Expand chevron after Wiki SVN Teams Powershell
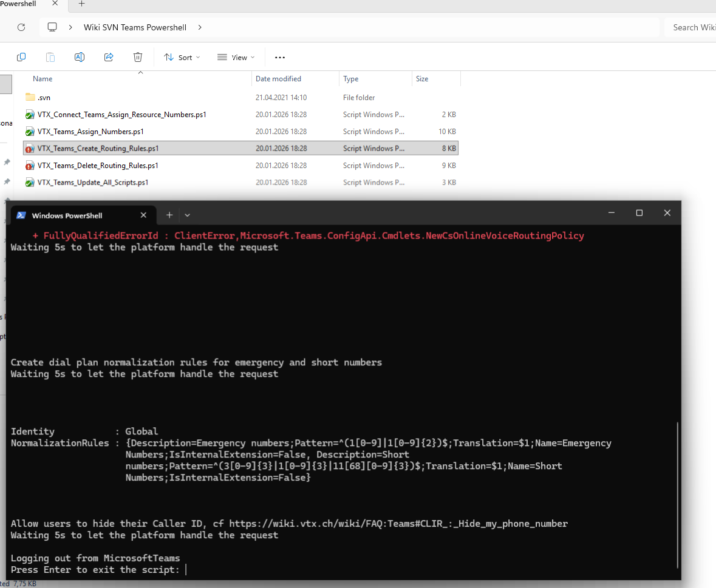 coord(200,27)
